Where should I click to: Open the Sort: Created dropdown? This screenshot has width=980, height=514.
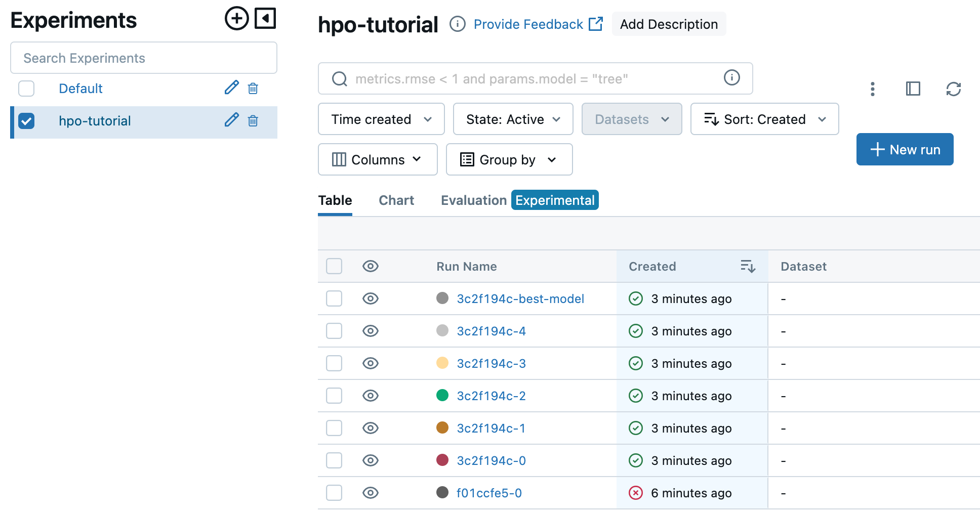click(764, 119)
